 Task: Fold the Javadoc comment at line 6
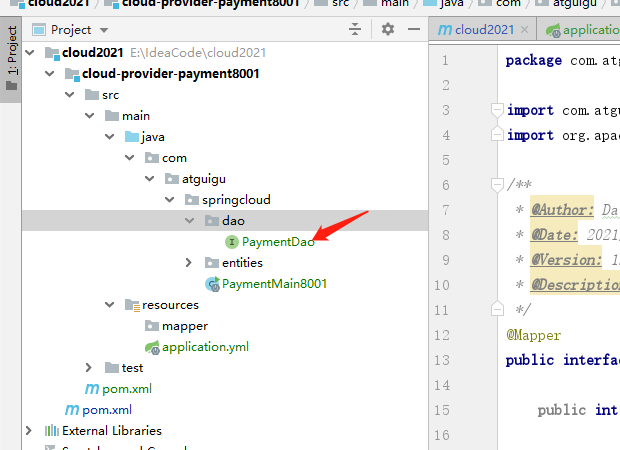[x=497, y=185]
